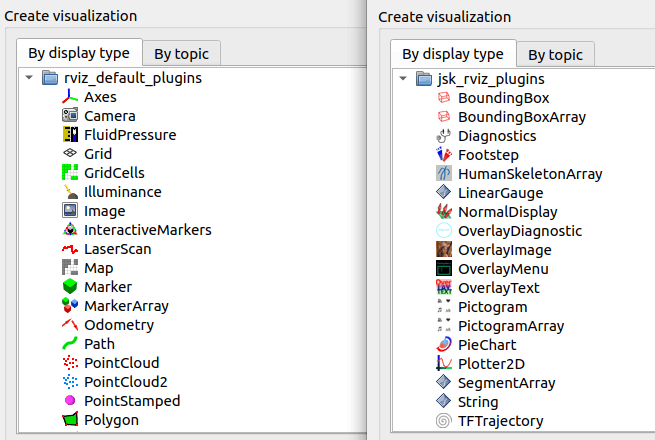655x440 pixels.
Task: Click the magenta PointStamped icon
Action: pyautogui.click(x=70, y=401)
